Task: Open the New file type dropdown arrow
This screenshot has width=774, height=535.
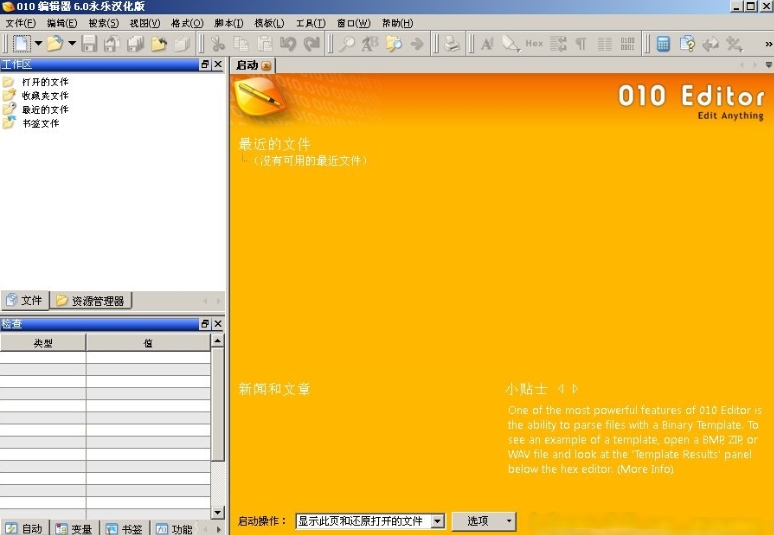Action: point(38,43)
